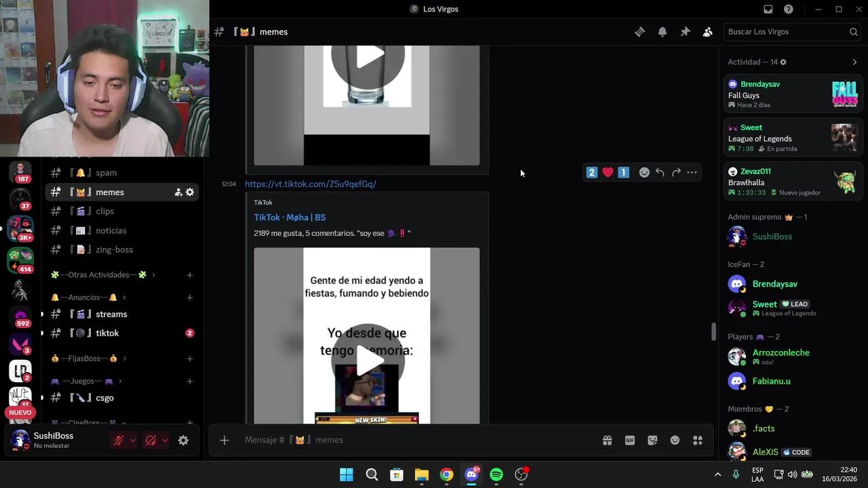
Task: Open the emoji picker in message bar
Action: [x=675, y=441]
